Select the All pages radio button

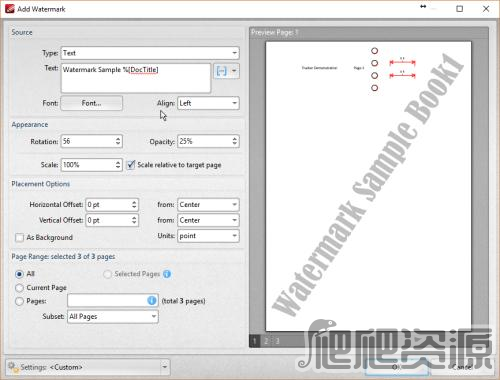19,274
